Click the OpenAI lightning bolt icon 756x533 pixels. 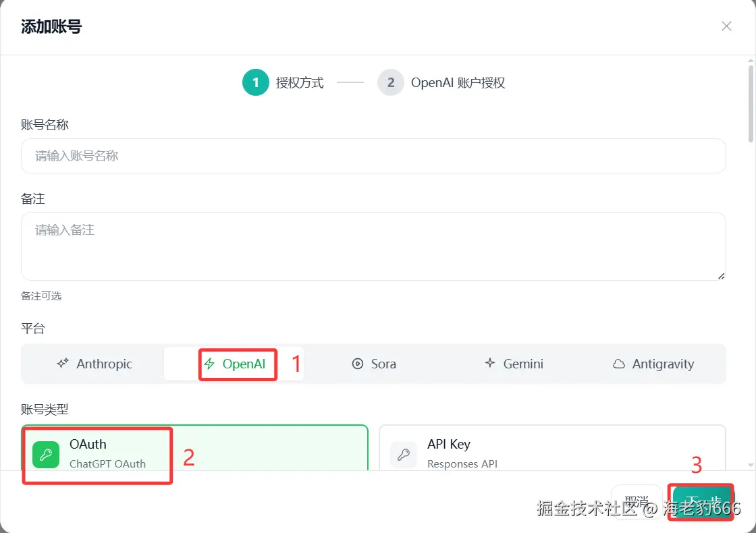209,364
